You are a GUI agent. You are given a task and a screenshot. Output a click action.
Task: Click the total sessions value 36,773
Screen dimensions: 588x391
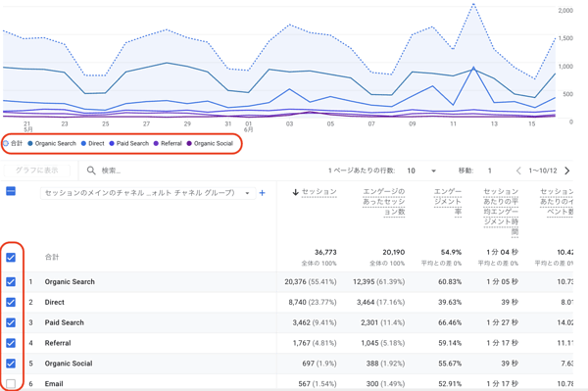coord(325,252)
